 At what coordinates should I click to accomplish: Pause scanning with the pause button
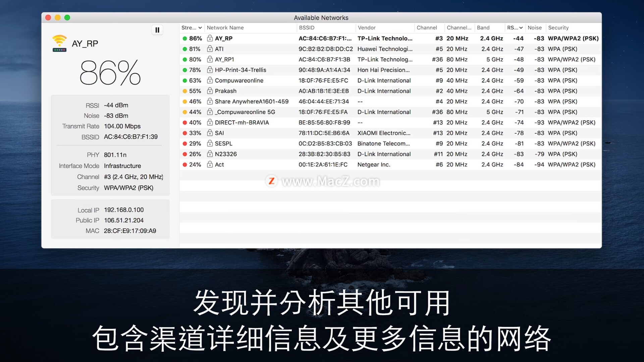tap(157, 30)
